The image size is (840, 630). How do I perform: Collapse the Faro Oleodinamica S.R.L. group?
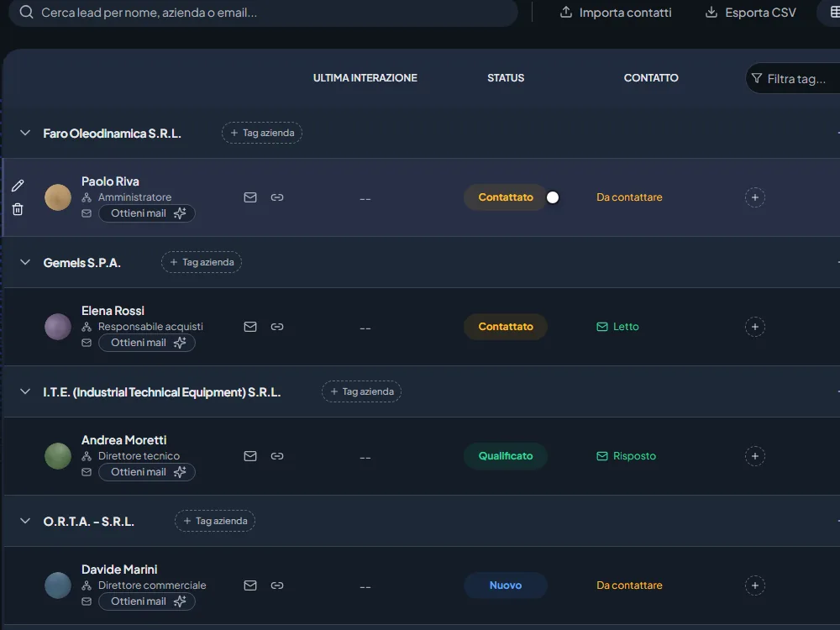pos(24,133)
